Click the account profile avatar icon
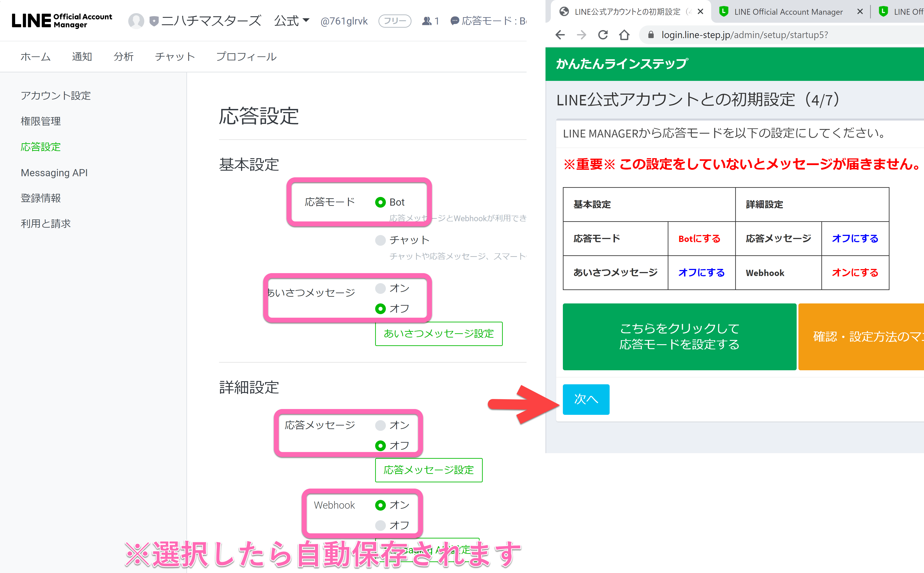 click(136, 21)
